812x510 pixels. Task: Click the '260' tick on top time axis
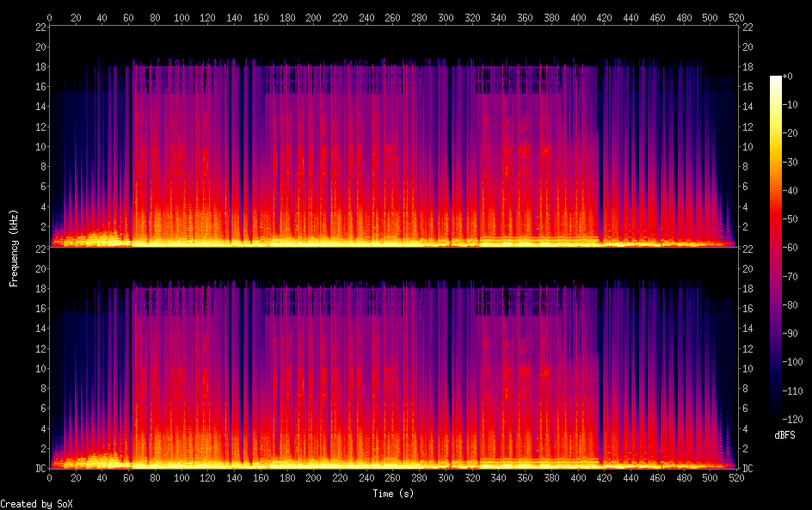392,17
